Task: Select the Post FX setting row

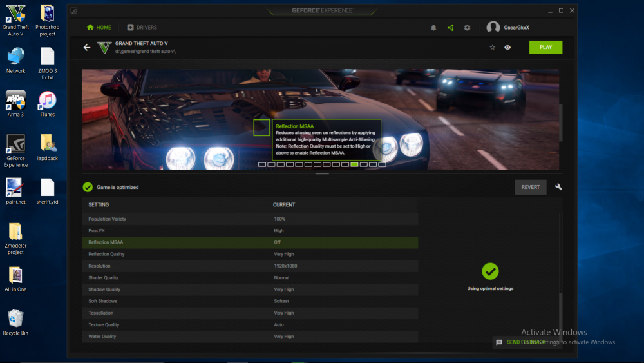Action: (x=250, y=231)
